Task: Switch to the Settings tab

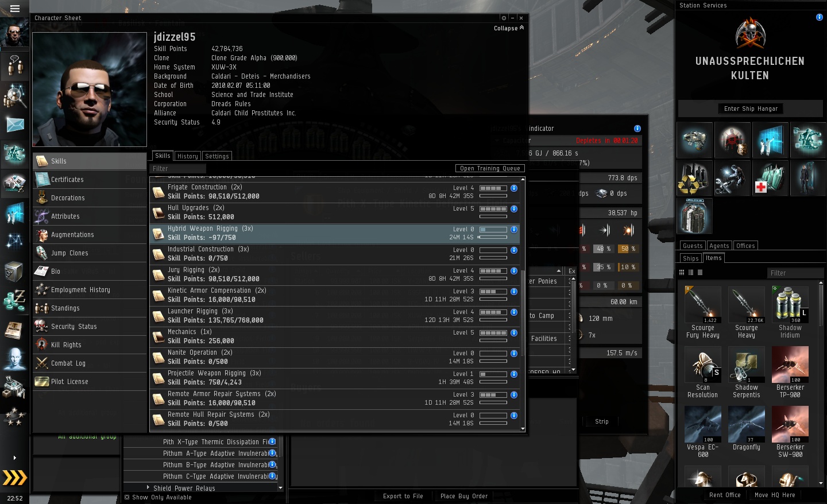Action: coord(217,156)
